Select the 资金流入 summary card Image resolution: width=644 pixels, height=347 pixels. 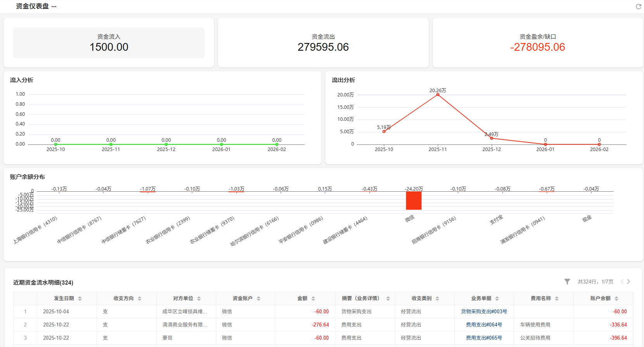(109, 43)
